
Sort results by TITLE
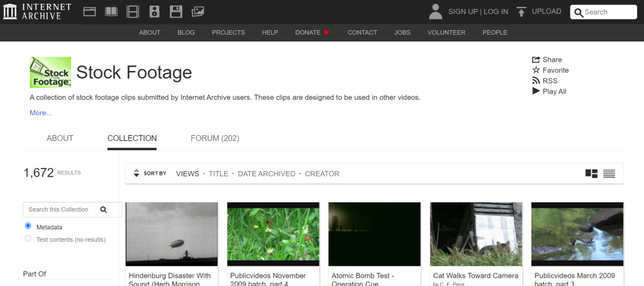click(x=218, y=173)
